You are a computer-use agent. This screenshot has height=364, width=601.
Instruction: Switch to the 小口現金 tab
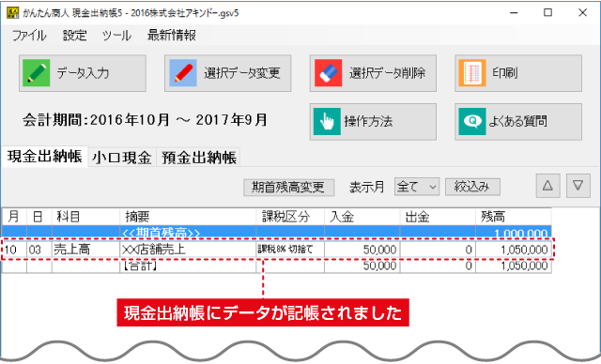point(122,158)
